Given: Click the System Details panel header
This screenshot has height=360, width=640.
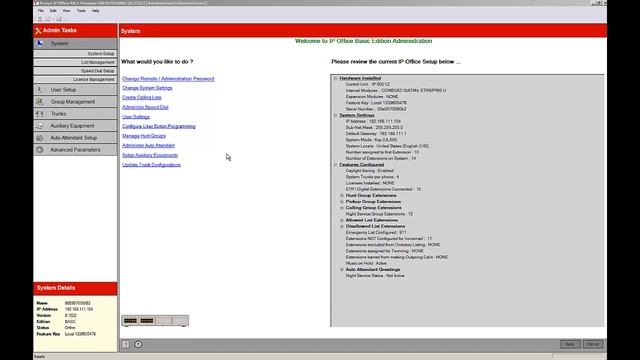Looking at the screenshot, I should point(75,288).
